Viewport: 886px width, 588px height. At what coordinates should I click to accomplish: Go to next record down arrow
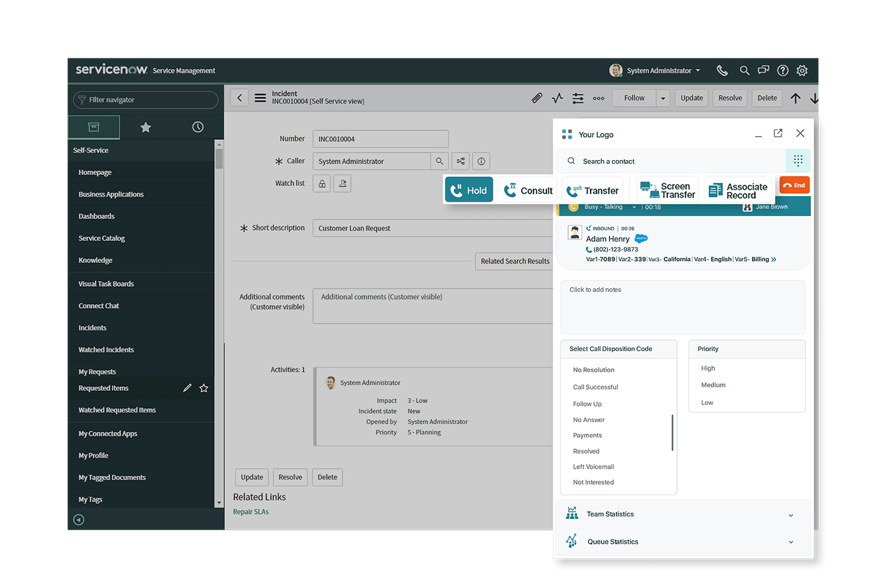click(x=814, y=98)
